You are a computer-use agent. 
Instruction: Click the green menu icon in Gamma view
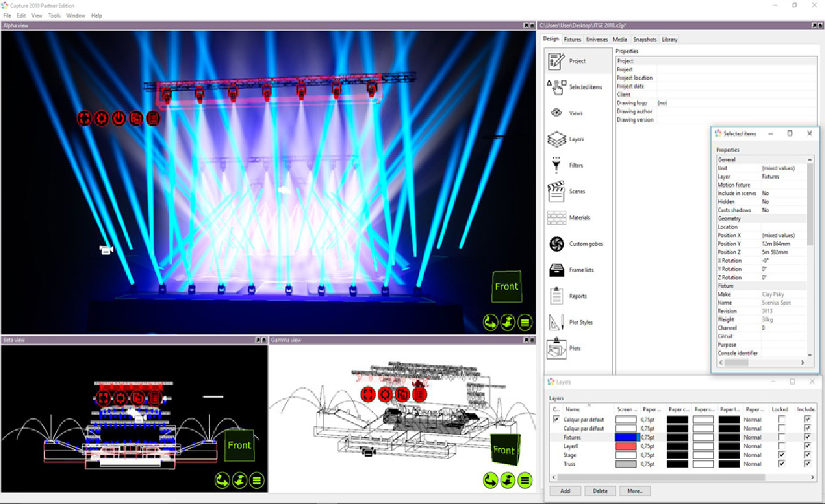point(525,480)
